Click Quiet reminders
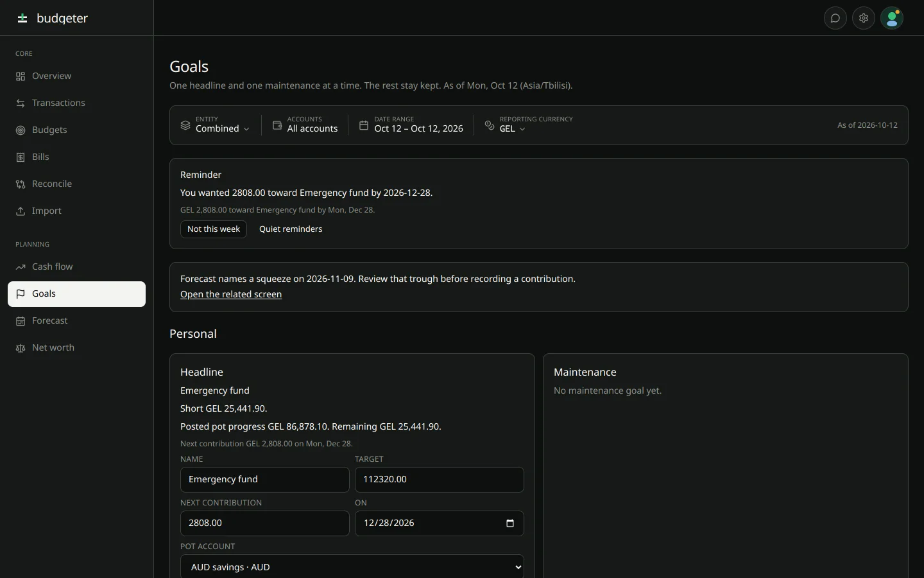This screenshot has width=924, height=578. pos(291,229)
